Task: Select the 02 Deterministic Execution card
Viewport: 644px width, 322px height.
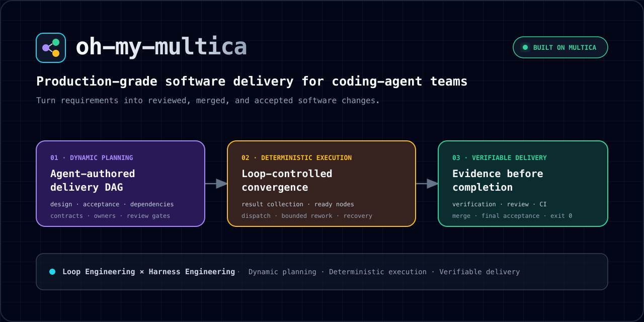Action: point(321,184)
